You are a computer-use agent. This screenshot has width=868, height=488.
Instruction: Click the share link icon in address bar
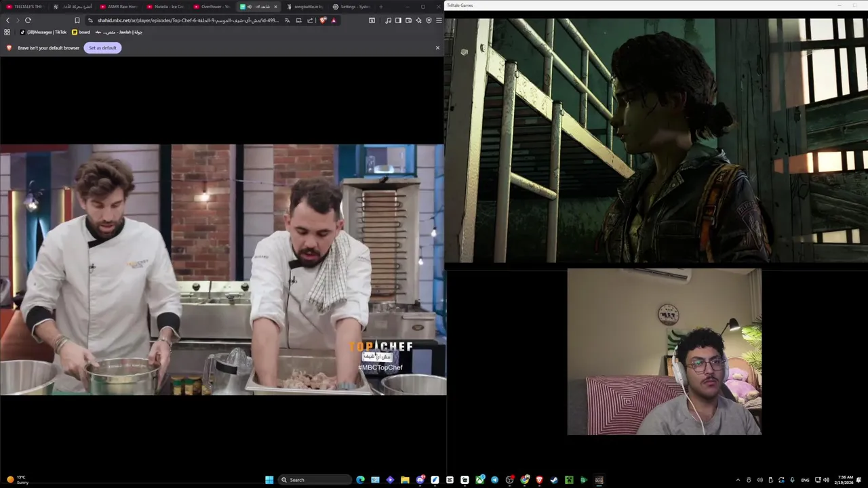[310, 20]
